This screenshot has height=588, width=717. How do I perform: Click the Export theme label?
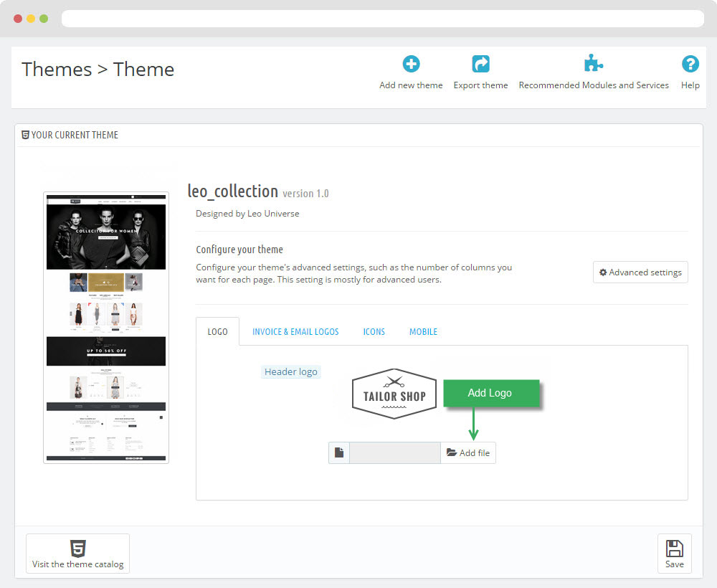click(x=480, y=85)
